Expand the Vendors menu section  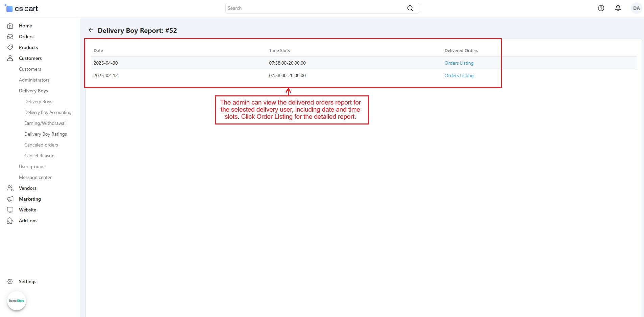point(28,188)
